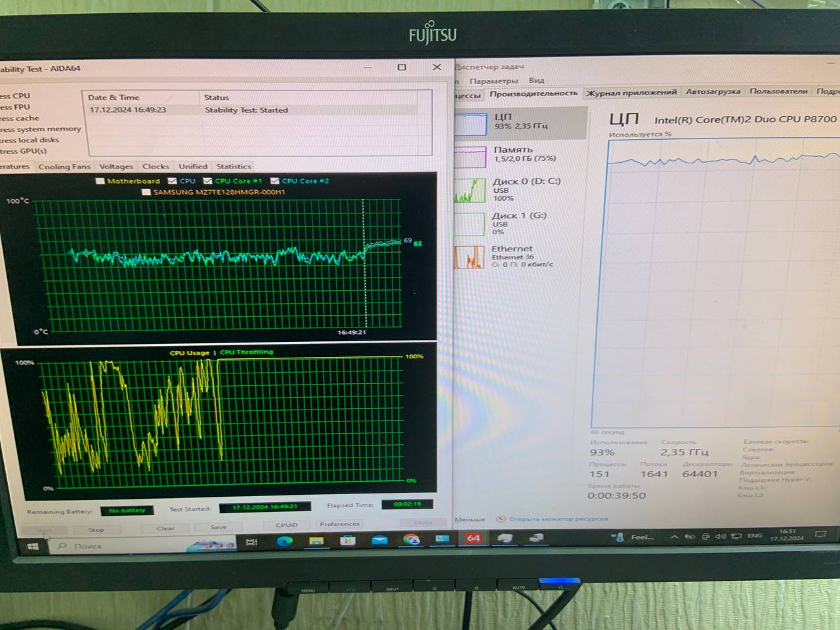
Task: Switch to the Cooling Fans tab
Action: [64, 167]
